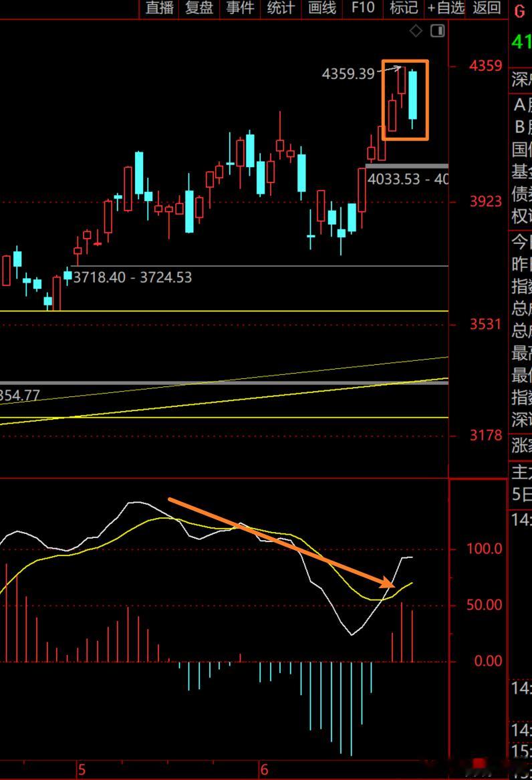Open the 统计 statistics menu

(x=281, y=8)
